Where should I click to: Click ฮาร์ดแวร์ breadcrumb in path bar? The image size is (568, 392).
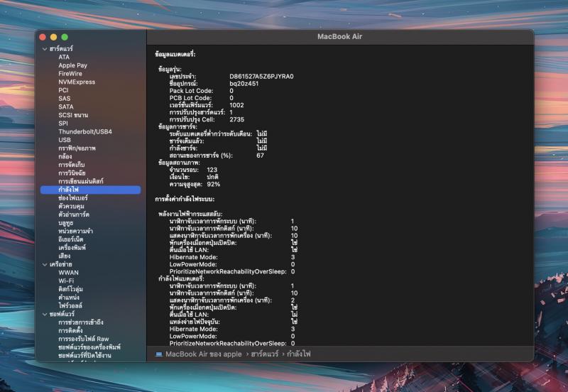(x=265, y=354)
